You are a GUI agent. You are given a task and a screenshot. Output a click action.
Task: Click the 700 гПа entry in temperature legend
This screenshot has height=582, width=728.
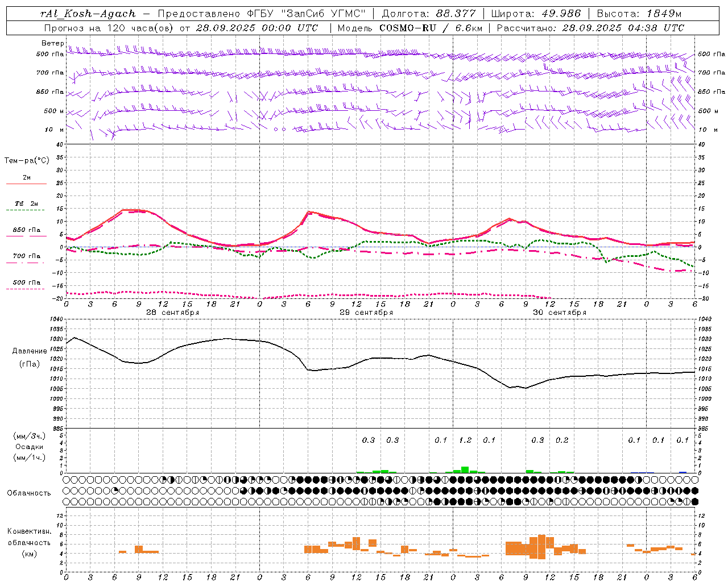27,256
